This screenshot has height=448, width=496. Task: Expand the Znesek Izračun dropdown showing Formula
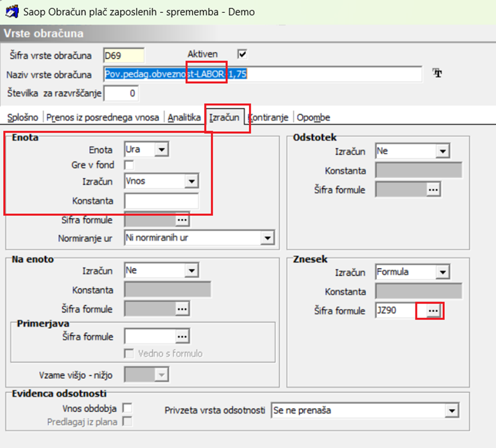pyautogui.click(x=443, y=272)
